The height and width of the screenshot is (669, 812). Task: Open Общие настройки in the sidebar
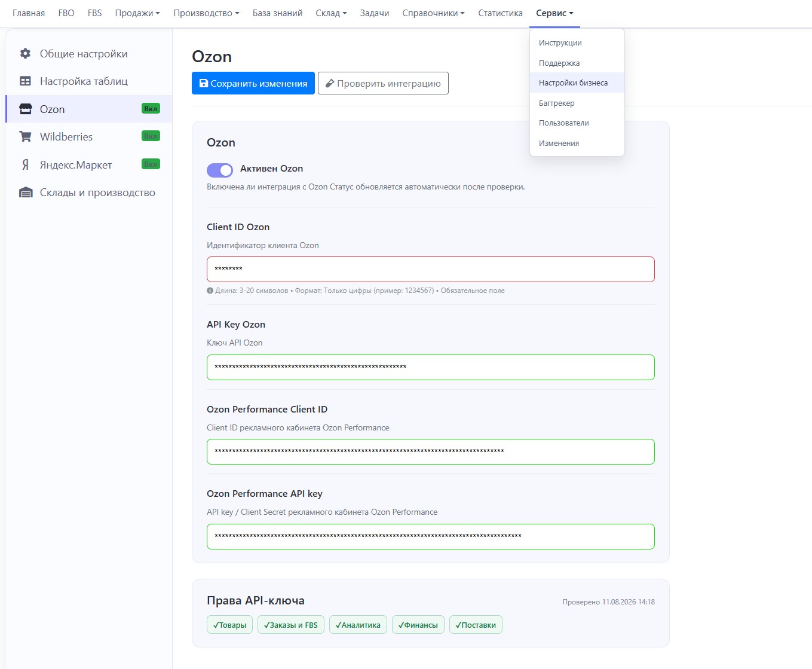89,54
